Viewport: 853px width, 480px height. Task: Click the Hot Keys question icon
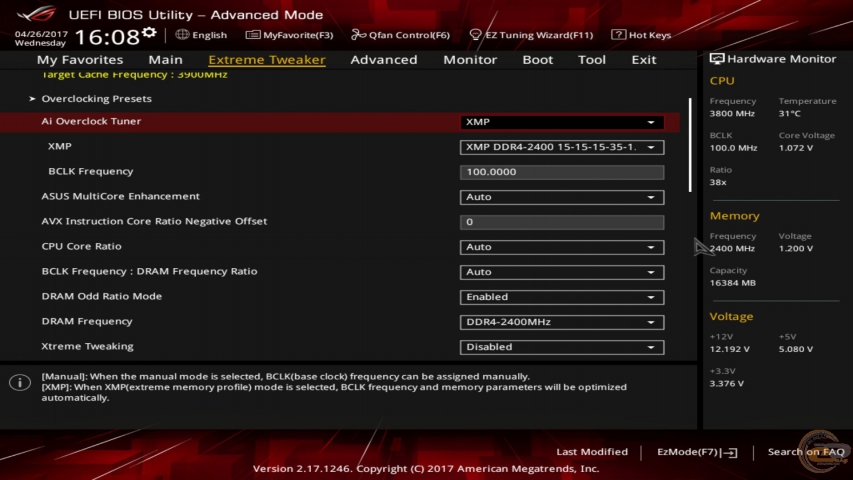click(618, 34)
